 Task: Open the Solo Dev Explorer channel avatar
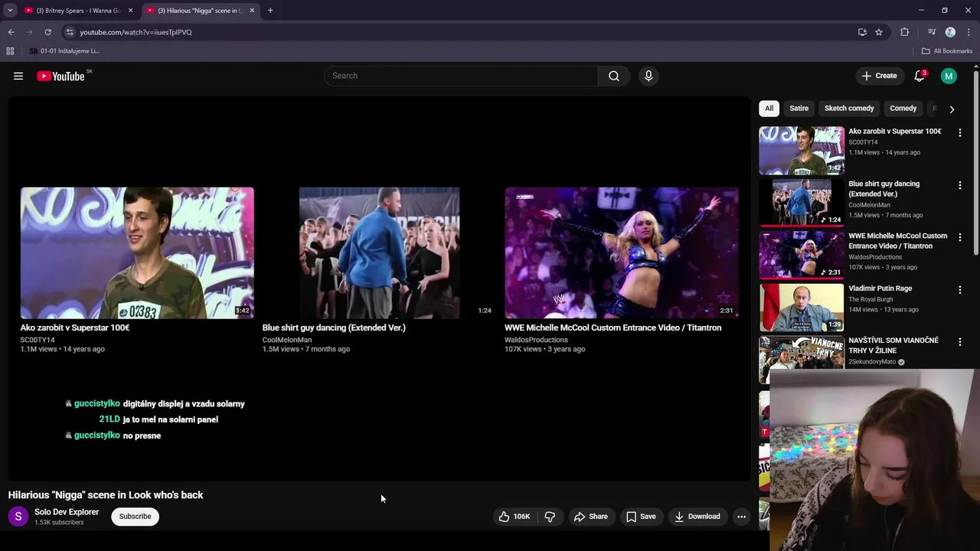pos(18,517)
